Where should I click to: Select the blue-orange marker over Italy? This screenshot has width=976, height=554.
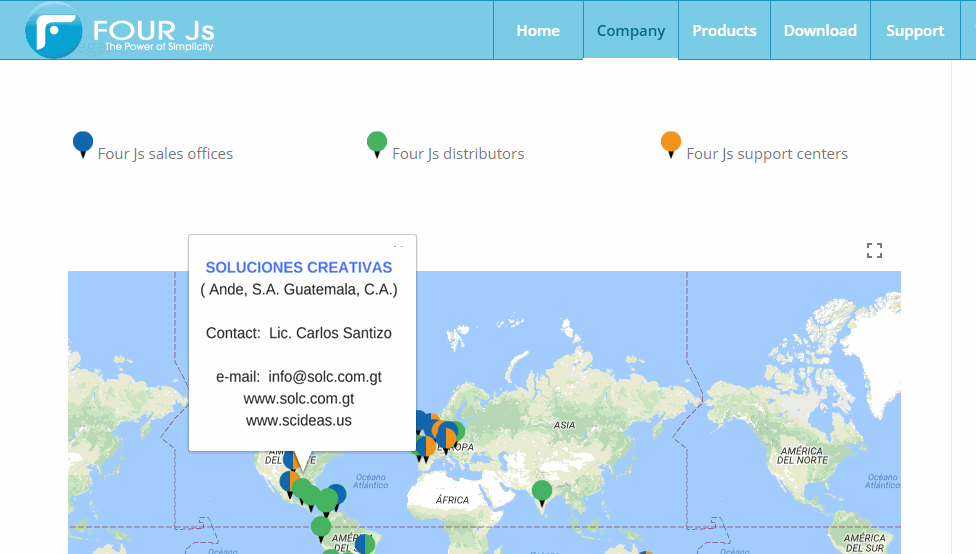(446, 439)
